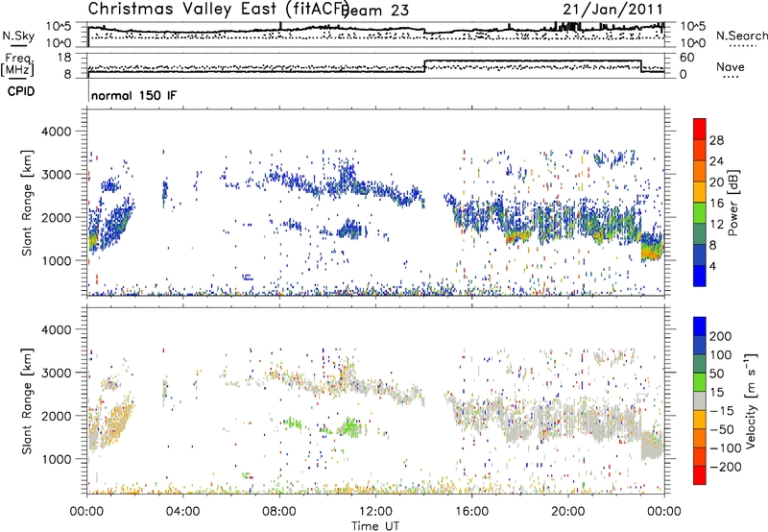Click the red bottom Velocity colorbar segment

coord(700,475)
